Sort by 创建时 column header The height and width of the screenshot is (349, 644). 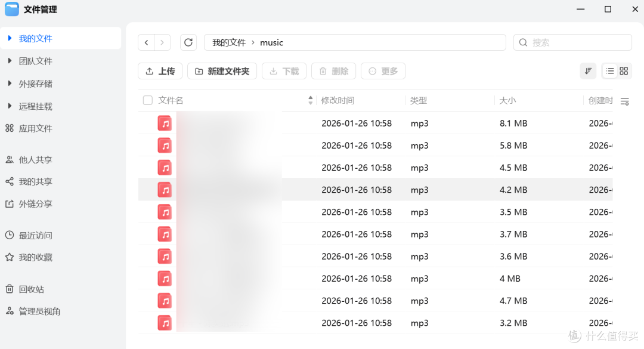600,100
